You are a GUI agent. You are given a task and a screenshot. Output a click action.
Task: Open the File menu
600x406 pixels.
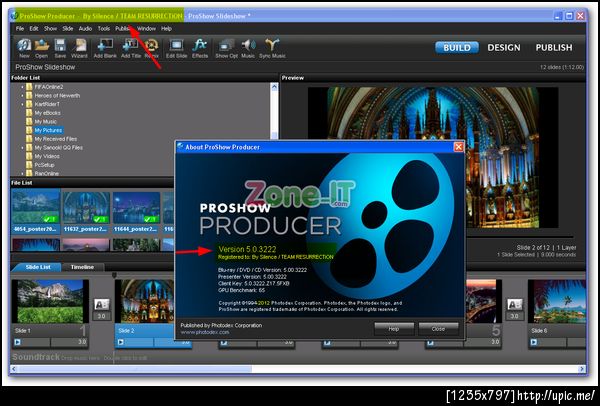point(20,29)
